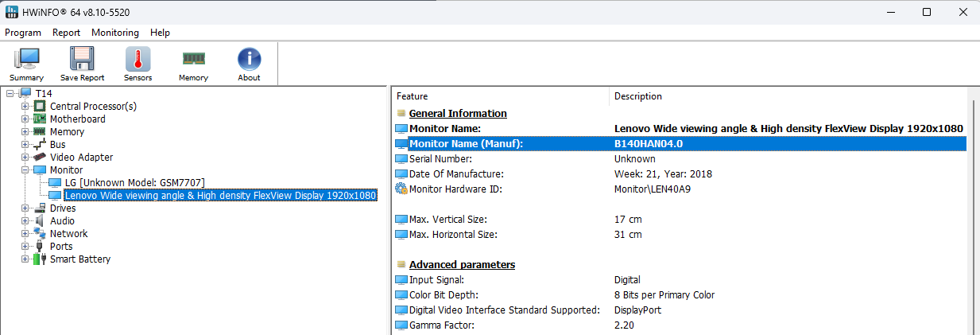Open the About info icon
This screenshot has width=980, height=335.
pos(249,64)
